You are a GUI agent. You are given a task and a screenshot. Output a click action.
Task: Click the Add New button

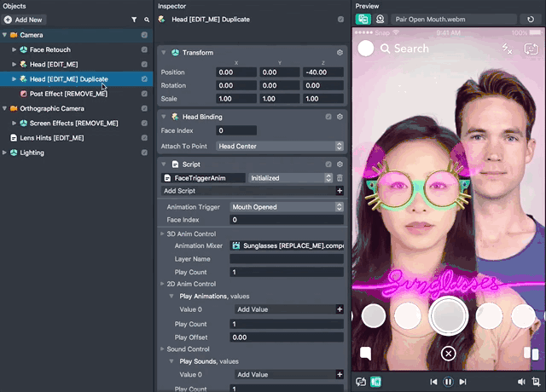(x=25, y=19)
